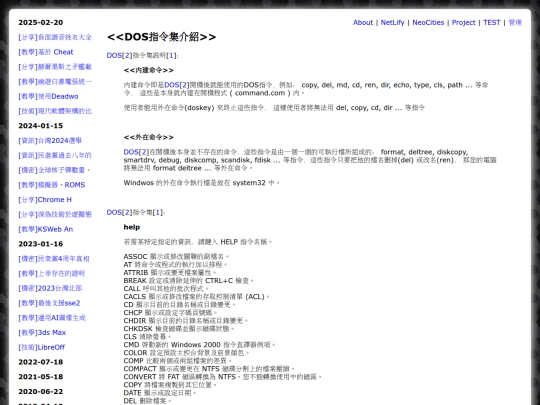Click the <<外在命令>> subheading
The image size is (540, 405).
coord(149,137)
